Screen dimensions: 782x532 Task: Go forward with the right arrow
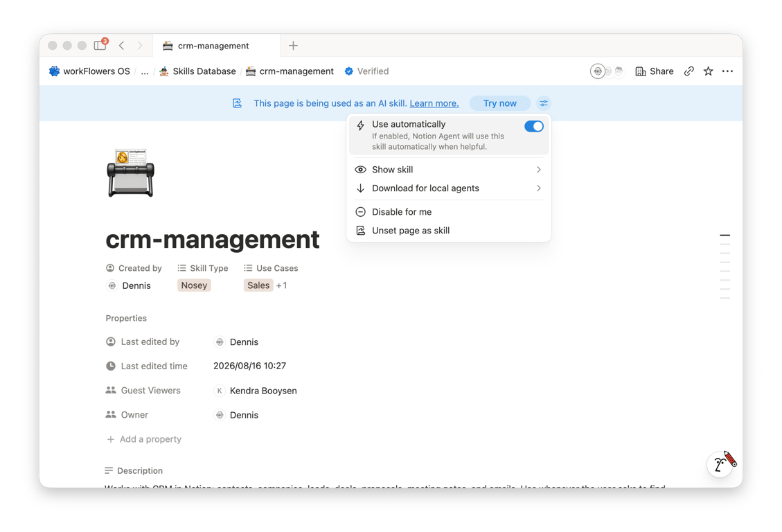pos(140,45)
